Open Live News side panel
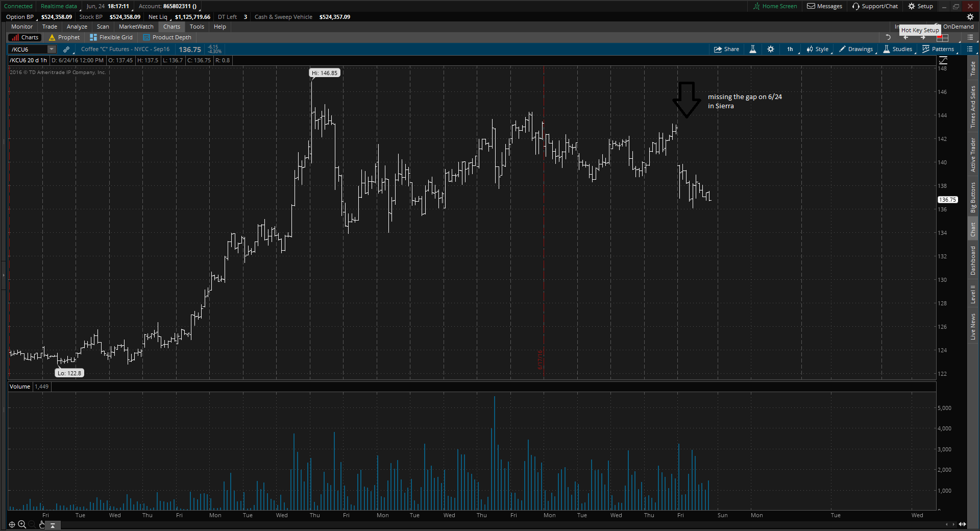The image size is (980, 531). tap(973, 327)
